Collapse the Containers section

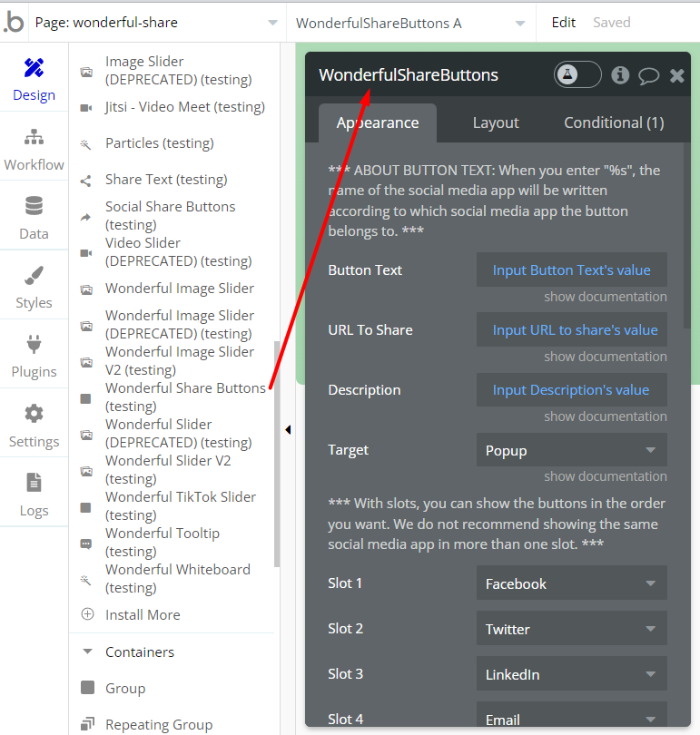[88, 652]
